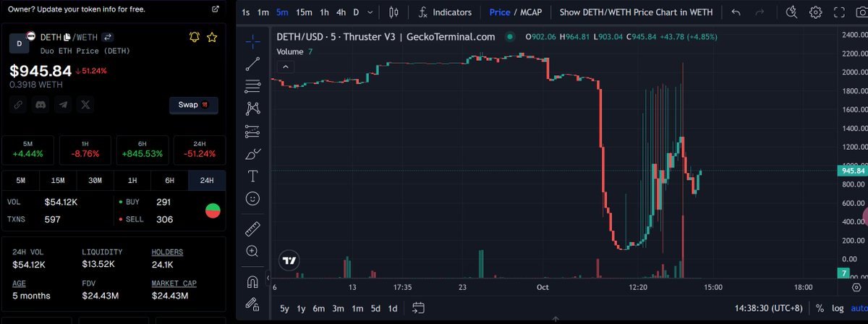Select the text annotation tool

click(252, 176)
